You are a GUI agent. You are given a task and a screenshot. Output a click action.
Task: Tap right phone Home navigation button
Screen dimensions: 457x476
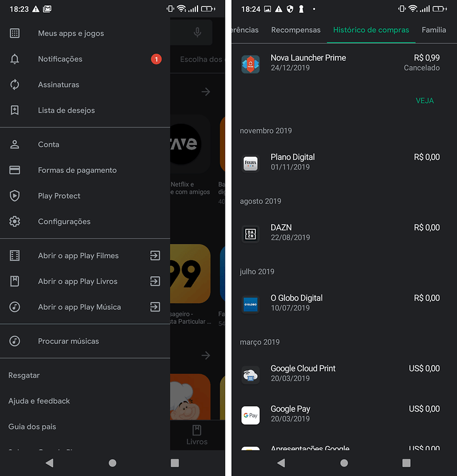point(344,463)
